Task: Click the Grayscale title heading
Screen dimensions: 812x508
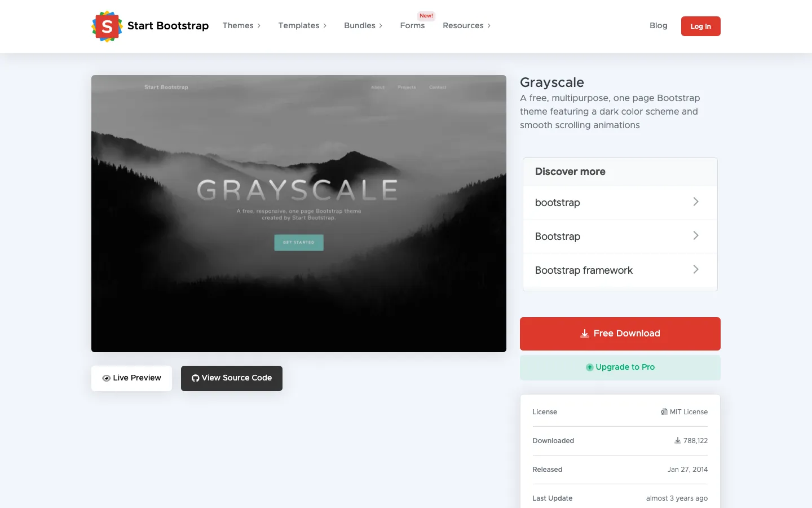Action: [552, 82]
